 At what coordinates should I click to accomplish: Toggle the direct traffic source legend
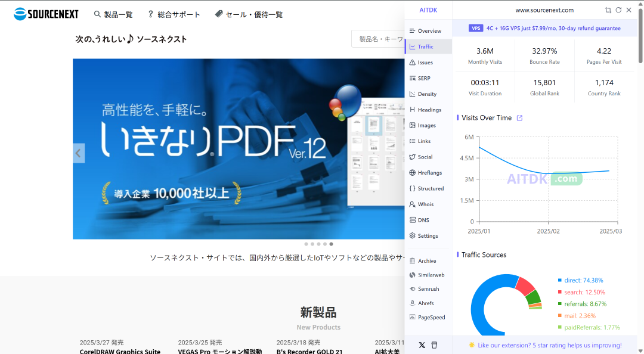[580, 281]
